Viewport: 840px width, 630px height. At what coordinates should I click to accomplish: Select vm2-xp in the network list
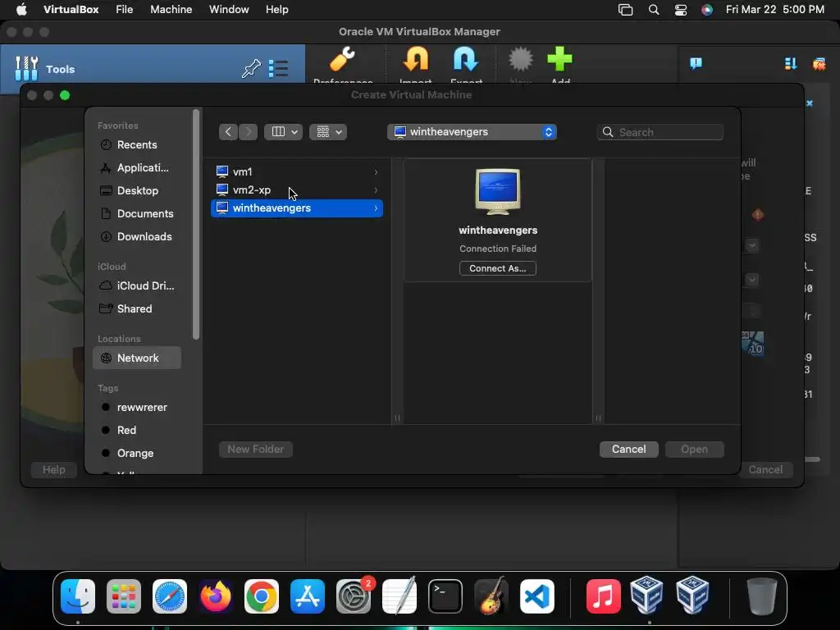click(297, 190)
